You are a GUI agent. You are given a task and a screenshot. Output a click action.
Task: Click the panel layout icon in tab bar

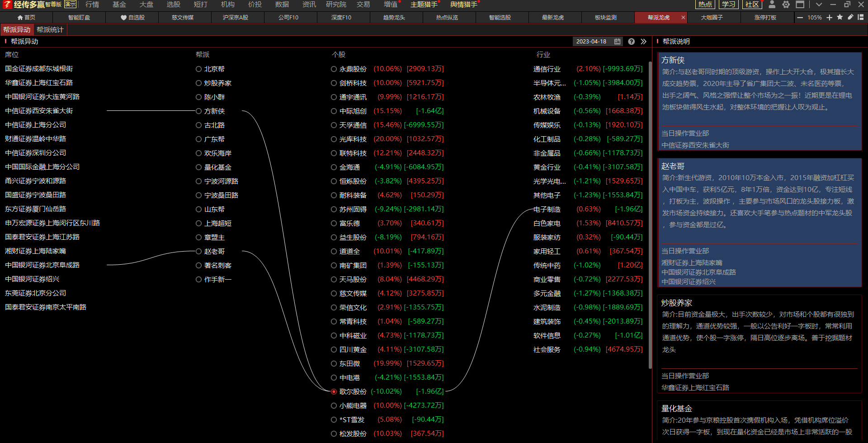click(861, 17)
